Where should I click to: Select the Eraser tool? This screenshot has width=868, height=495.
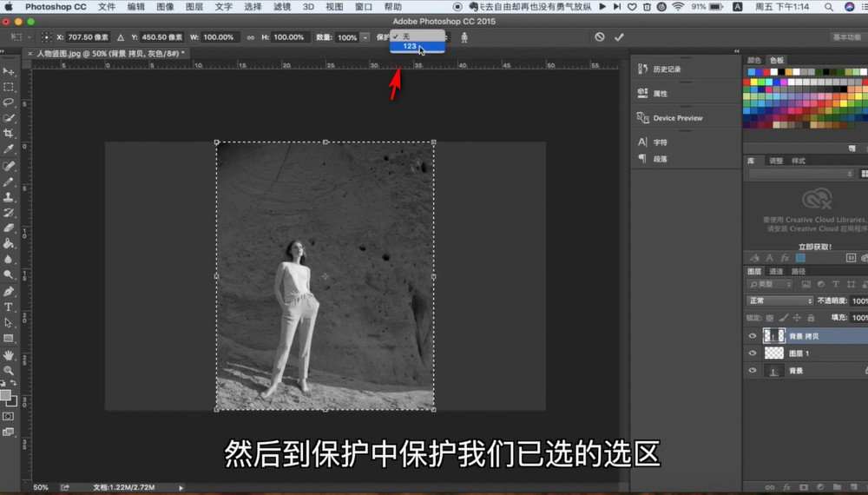(9, 228)
